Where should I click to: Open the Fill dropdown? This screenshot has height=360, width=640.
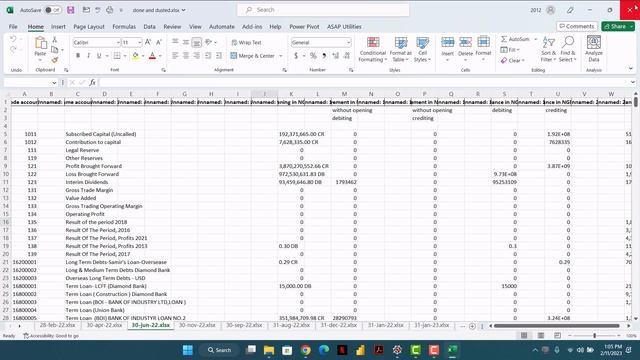[510, 50]
